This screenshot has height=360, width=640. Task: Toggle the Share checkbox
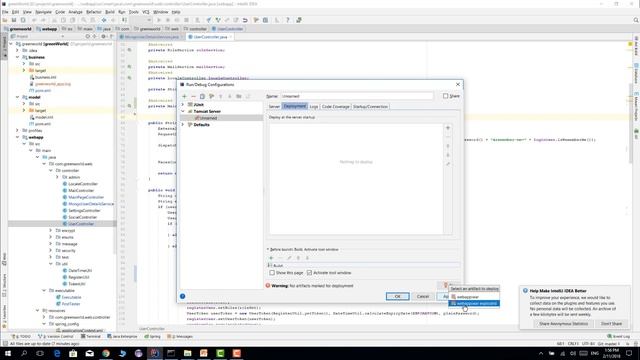[445, 96]
